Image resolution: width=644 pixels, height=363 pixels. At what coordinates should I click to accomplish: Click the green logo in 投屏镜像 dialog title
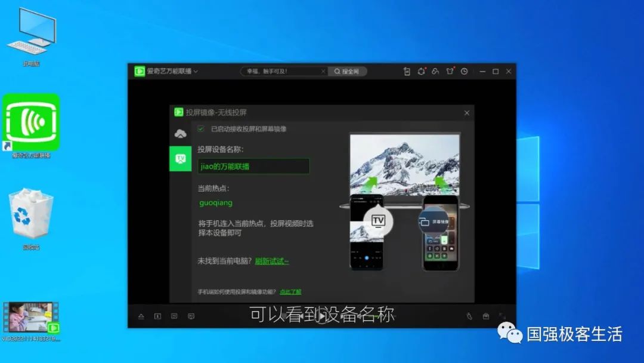tap(179, 112)
